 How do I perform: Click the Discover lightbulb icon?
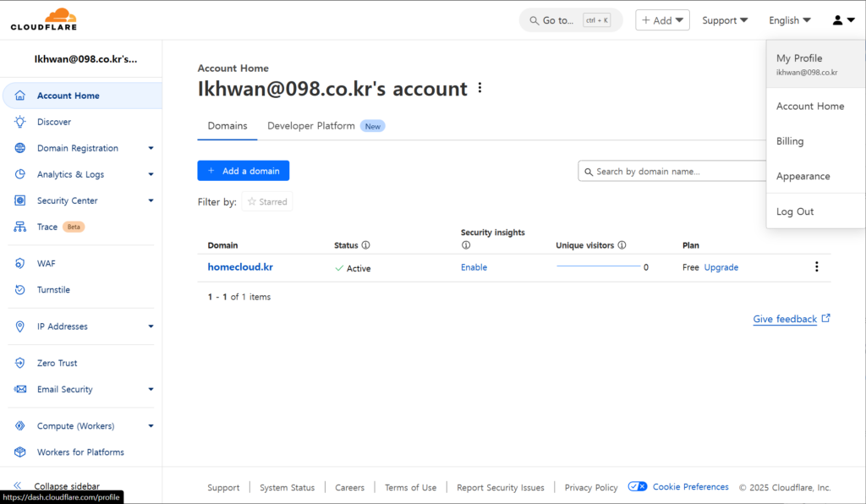click(x=20, y=122)
